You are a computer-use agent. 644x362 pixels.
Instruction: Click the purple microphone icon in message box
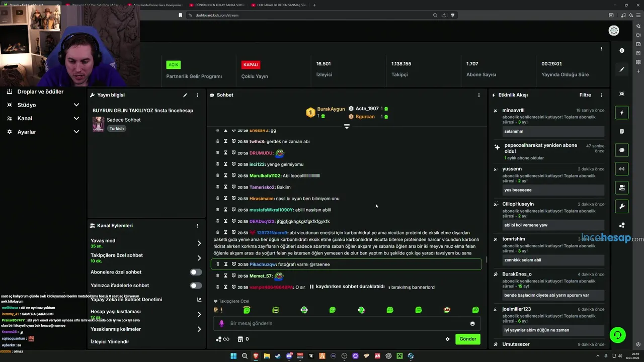(221, 323)
